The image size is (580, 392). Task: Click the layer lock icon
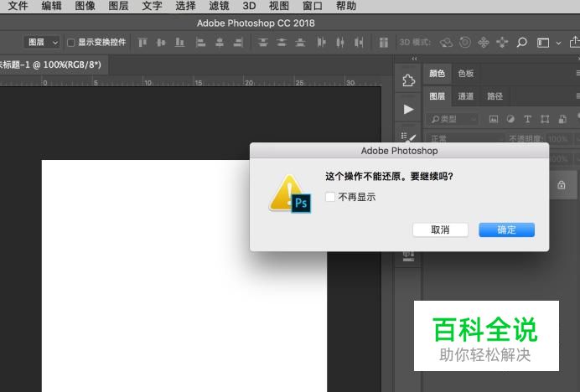coord(561,185)
